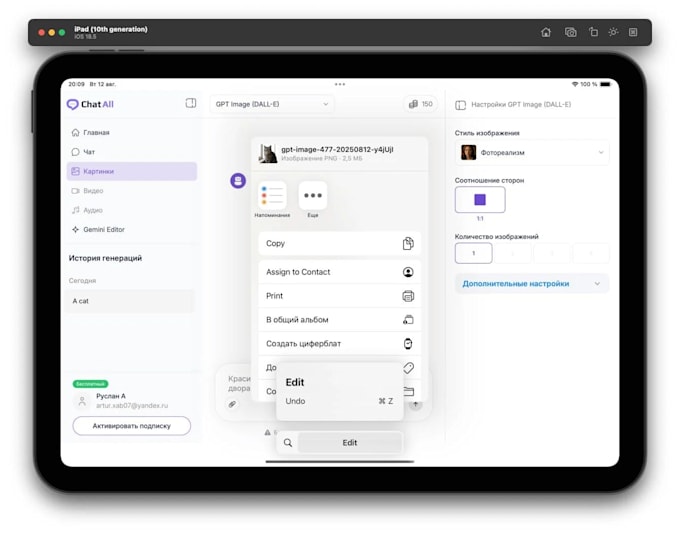This screenshot has width=680, height=537.
Task: Toggle simulator appearance with sun icon
Action: [x=613, y=32]
